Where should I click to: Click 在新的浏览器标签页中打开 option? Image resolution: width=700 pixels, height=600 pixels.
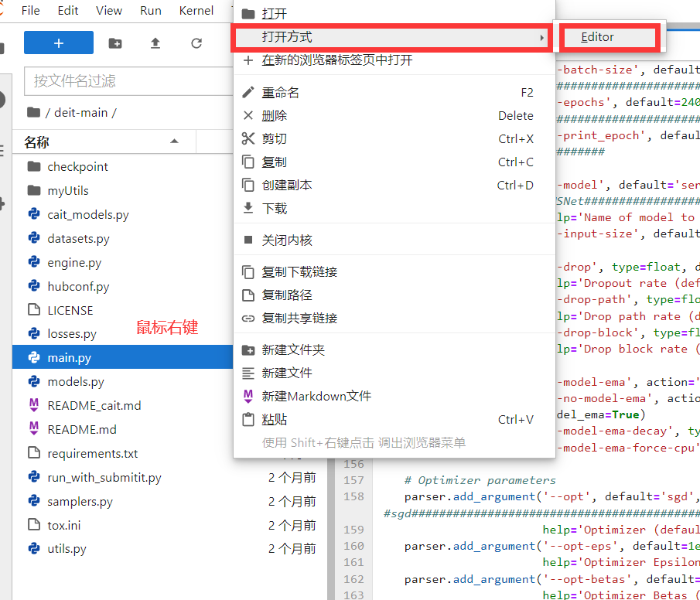coord(336,60)
